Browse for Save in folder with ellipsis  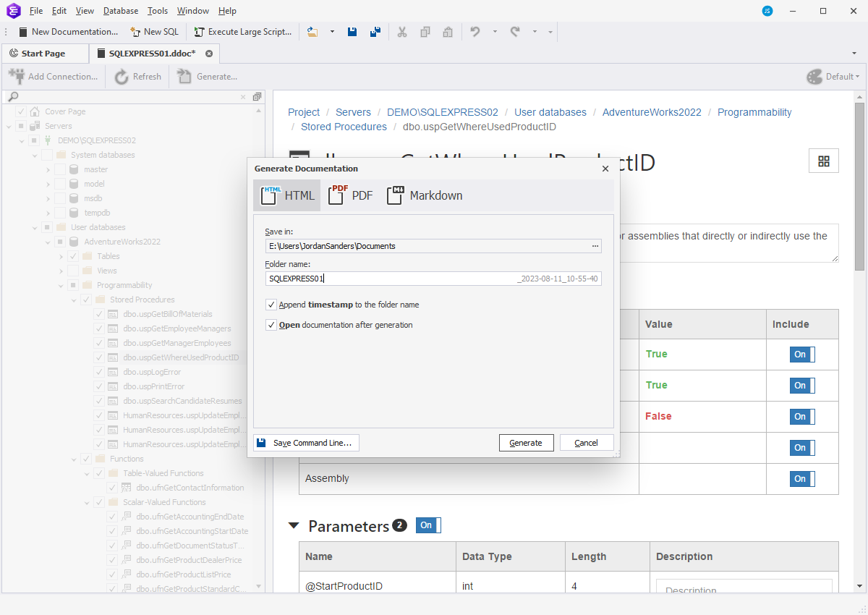pos(595,246)
